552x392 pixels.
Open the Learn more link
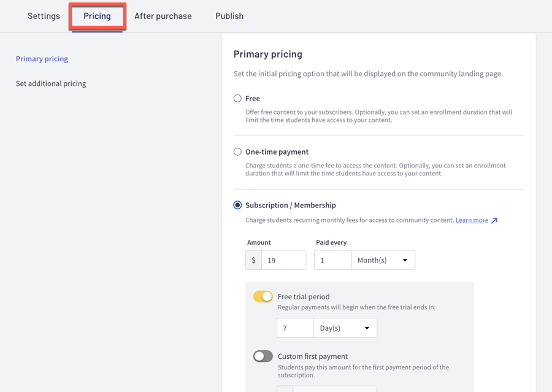[x=472, y=220]
